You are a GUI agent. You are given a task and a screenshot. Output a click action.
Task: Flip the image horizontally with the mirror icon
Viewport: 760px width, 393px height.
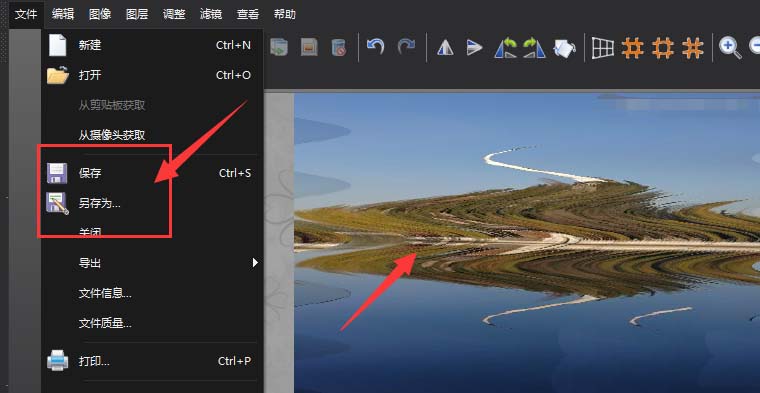[x=445, y=47]
